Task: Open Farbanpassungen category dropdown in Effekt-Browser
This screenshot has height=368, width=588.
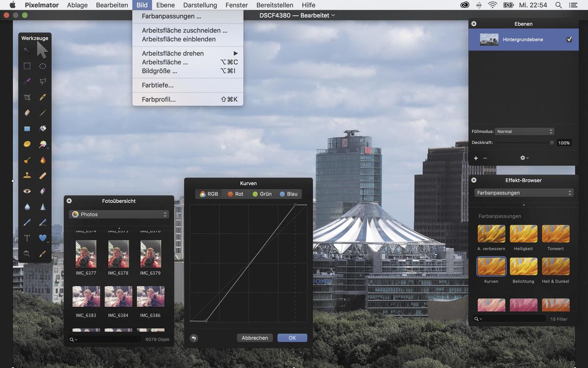Action: (x=524, y=193)
